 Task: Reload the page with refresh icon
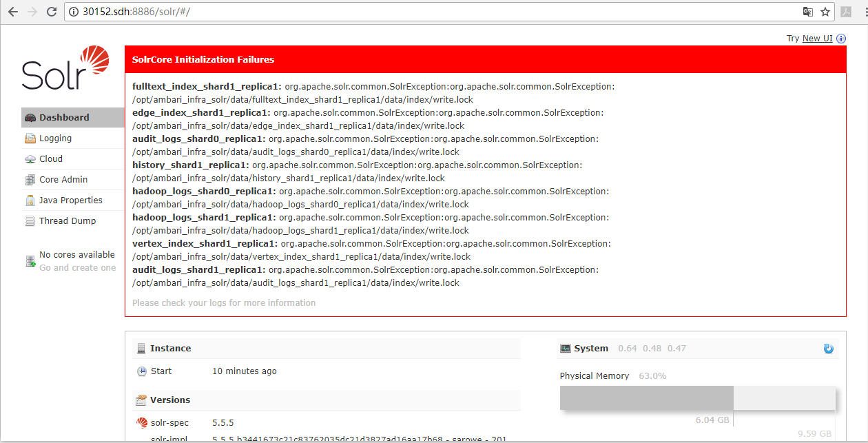click(52, 12)
